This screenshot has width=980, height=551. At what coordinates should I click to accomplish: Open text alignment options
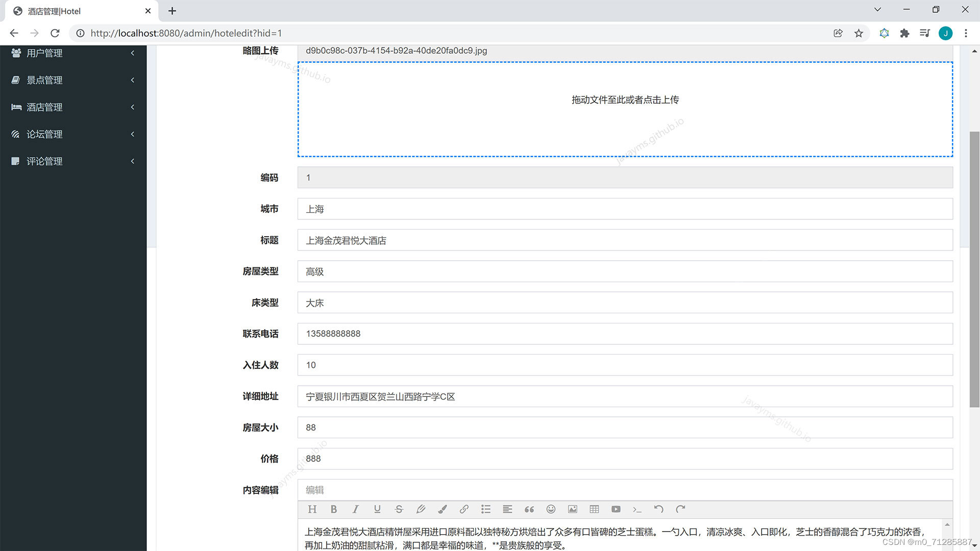[x=507, y=509]
